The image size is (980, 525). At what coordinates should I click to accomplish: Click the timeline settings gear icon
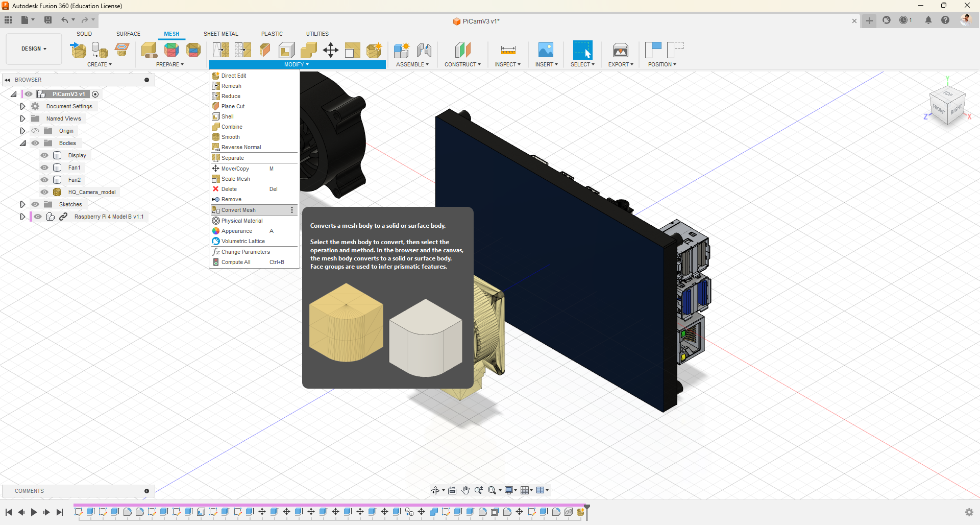coord(969,512)
